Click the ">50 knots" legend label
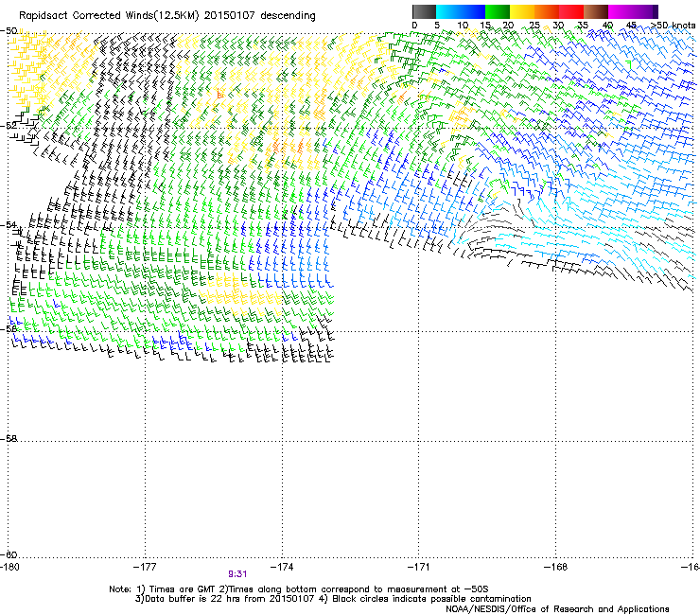Screen dimensions: 700x615 click(674, 25)
